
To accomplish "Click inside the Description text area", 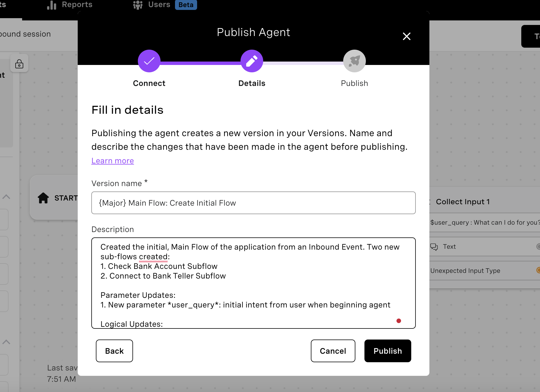I will tap(253, 283).
